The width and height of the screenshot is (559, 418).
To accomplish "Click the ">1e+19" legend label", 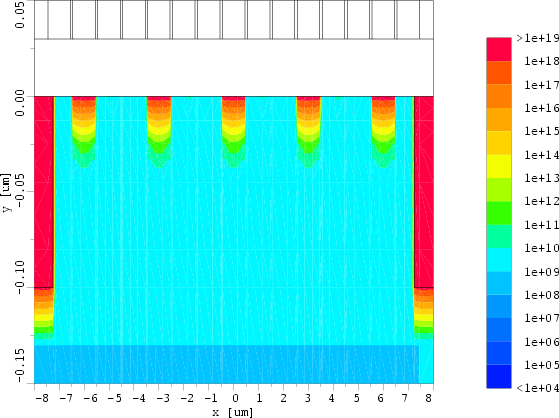I will pyautogui.click(x=538, y=38).
